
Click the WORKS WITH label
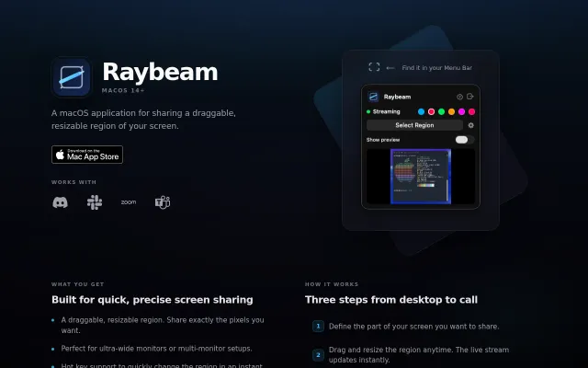73,182
